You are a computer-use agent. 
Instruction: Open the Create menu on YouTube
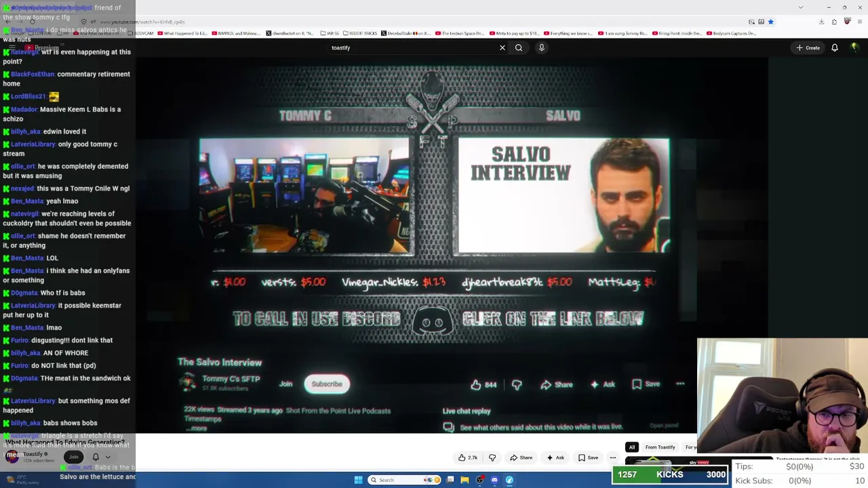[x=808, y=47]
